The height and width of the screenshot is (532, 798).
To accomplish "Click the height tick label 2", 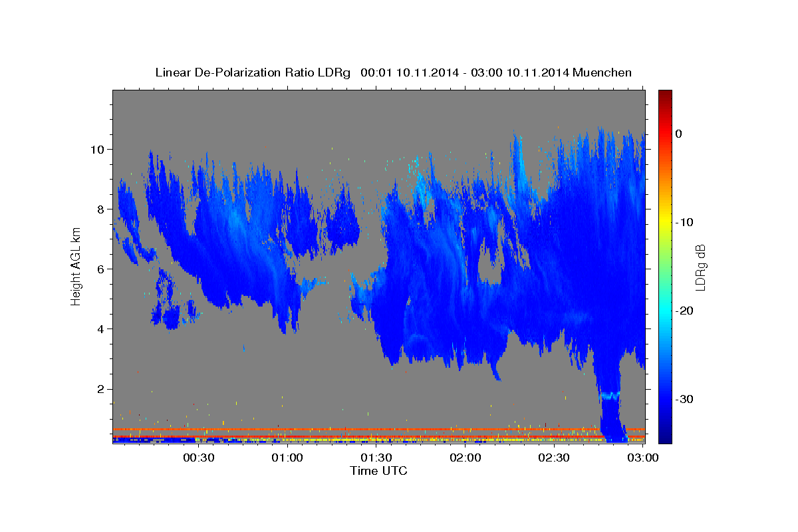I will [x=100, y=389].
